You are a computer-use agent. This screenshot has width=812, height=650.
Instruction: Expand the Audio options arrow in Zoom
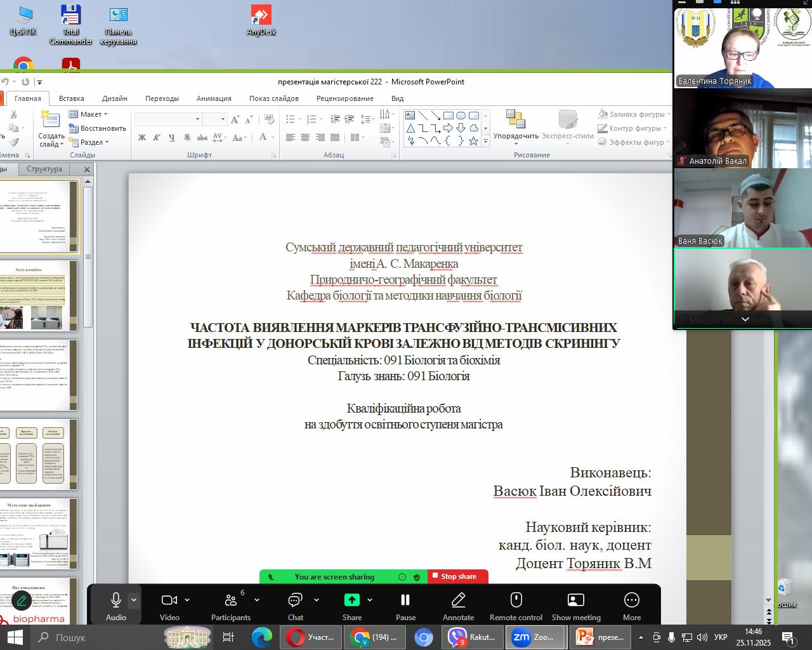tap(134, 599)
